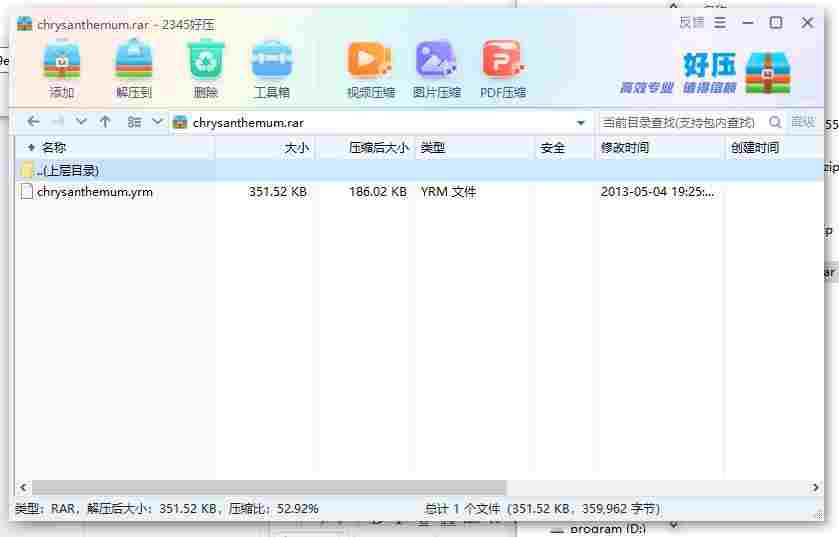Click the scrollbar left arrow
839x537 pixels.
pyautogui.click(x=23, y=487)
